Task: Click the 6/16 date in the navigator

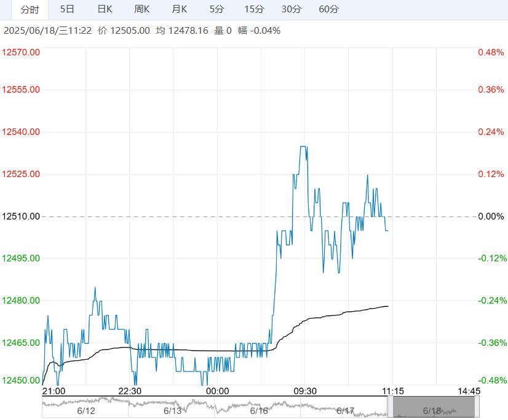Action: click(x=259, y=410)
